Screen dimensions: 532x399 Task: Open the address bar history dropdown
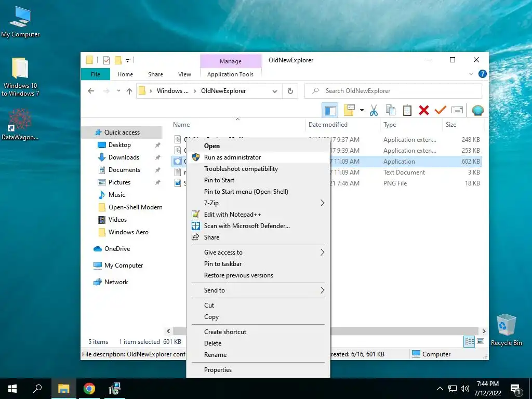[x=275, y=91]
